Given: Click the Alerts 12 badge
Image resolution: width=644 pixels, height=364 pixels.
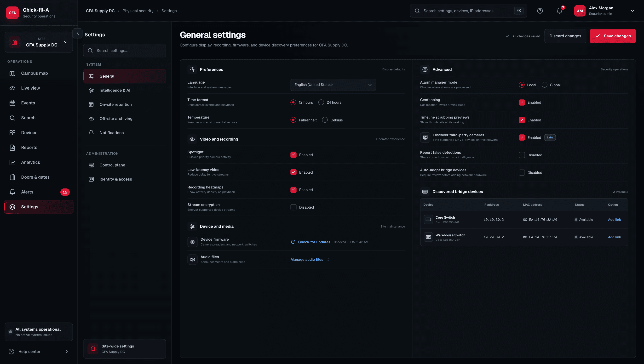Looking at the screenshot, I should [65, 192].
